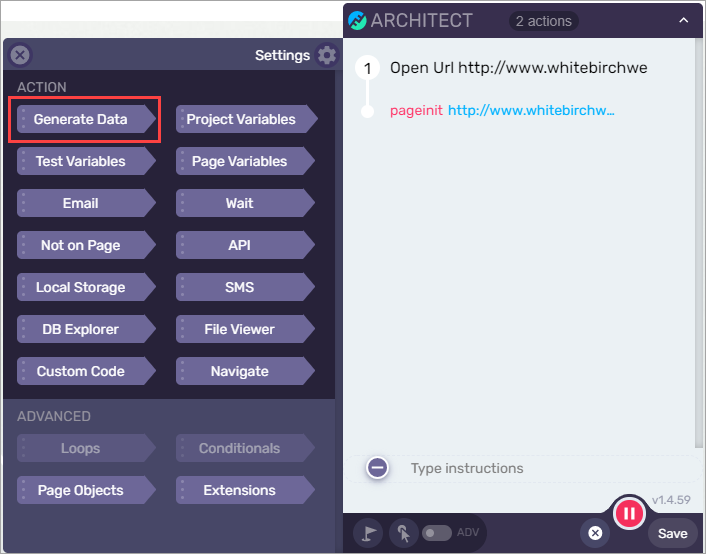
Task: Select Custom Code action
Action: click(x=86, y=371)
